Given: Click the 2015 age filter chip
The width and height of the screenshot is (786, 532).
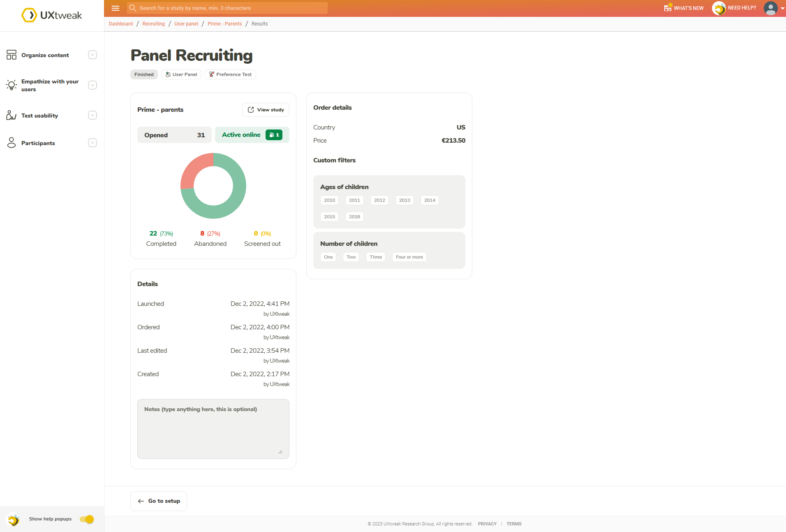Looking at the screenshot, I should click(x=329, y=217).
